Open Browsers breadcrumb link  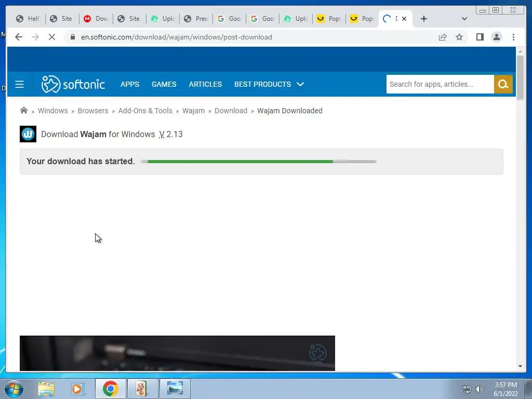93,111
